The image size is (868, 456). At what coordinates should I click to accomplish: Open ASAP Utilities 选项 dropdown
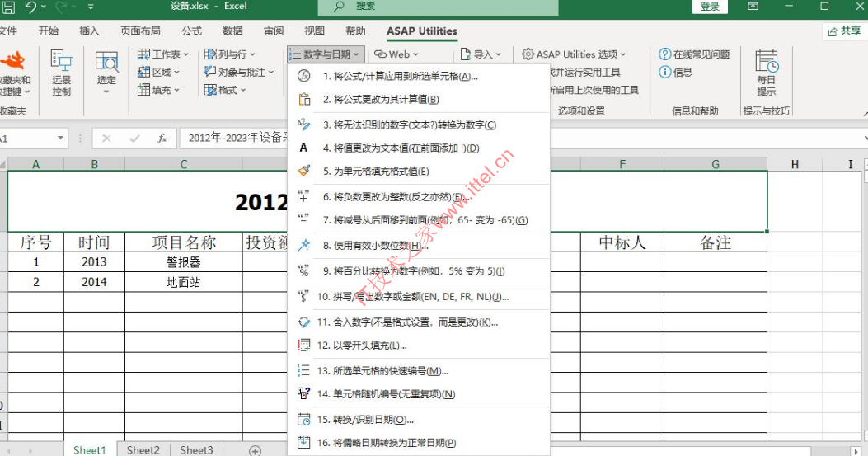point(574,54)
